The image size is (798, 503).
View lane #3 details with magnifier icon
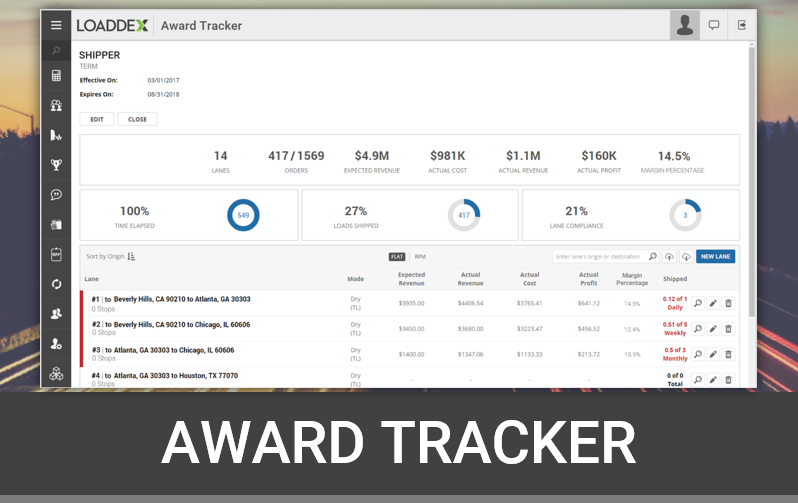[698, 354]
